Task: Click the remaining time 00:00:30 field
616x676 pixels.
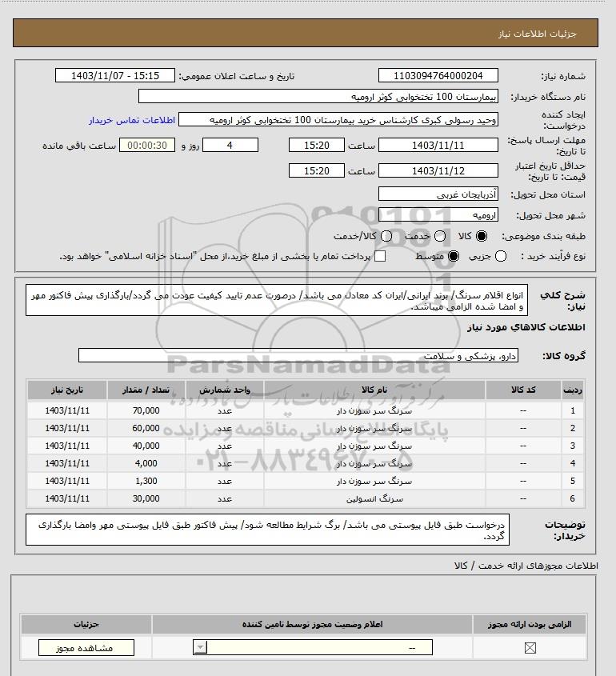Action: click(147, 146)
